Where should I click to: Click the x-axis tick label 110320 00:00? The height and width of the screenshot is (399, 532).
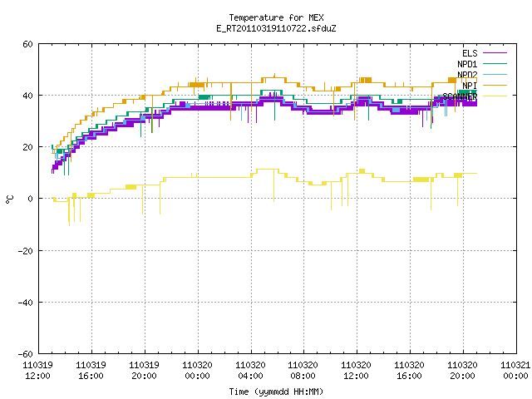198,371
